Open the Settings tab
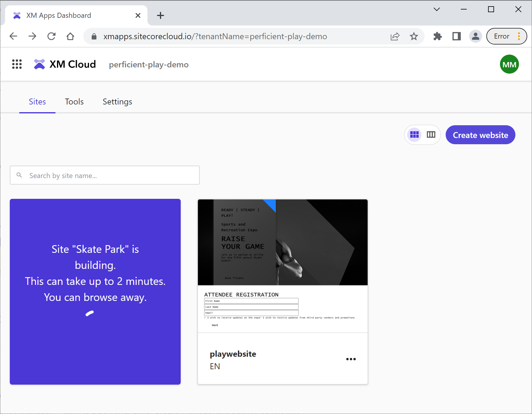Viewport: 532px width, 414px height. (x=117, y=101)
